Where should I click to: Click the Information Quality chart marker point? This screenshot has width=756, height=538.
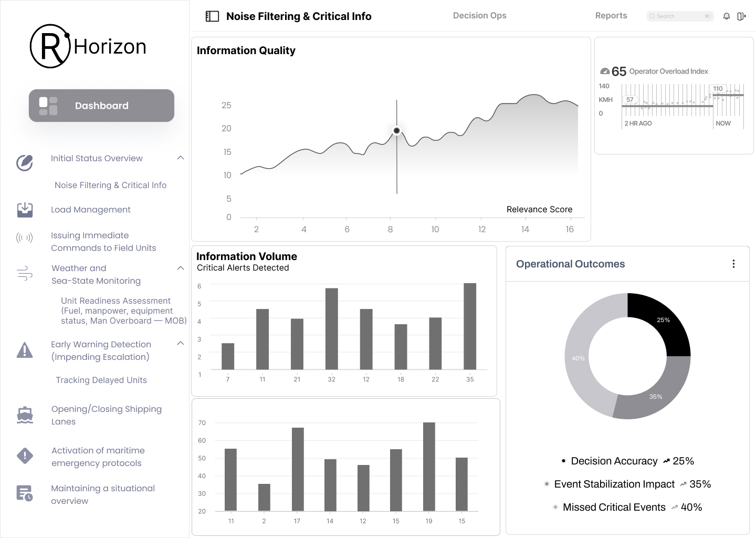[x=397, y=130]
